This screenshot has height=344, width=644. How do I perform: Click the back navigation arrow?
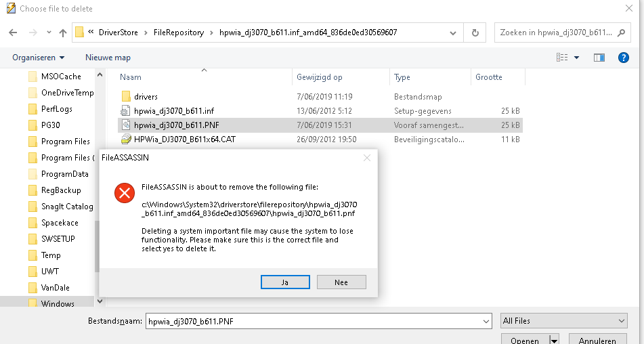(x=14, y=33)
